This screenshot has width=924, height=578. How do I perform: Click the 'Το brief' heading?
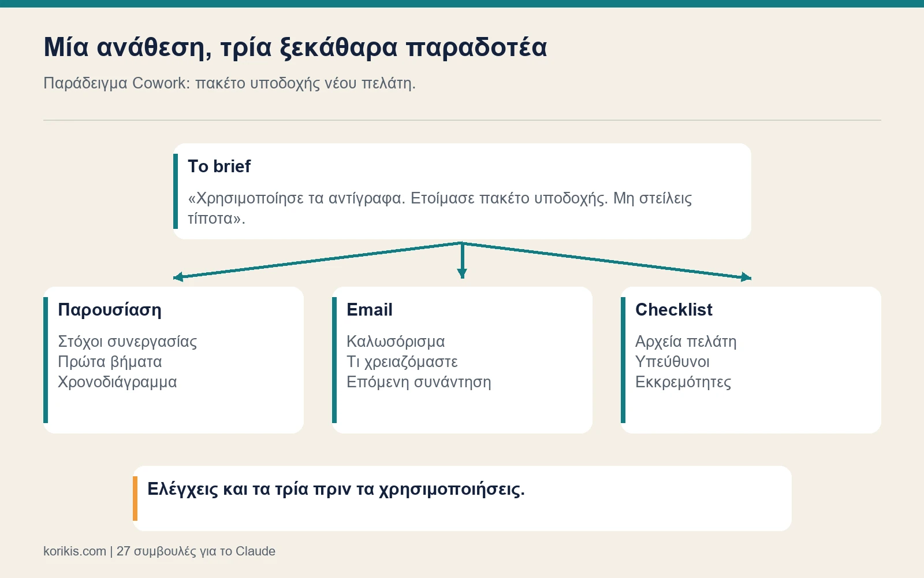(x=219, y=166)
